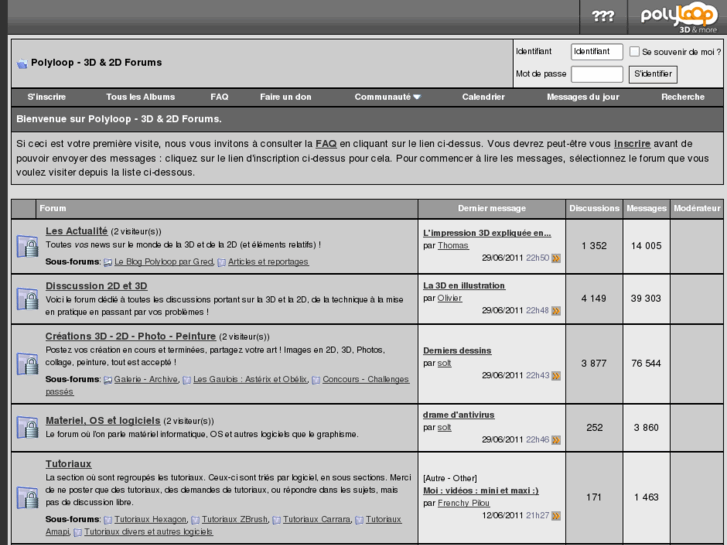Open drame d'antivirus thread
727x545 pixels.
click(x=459, y=415)
